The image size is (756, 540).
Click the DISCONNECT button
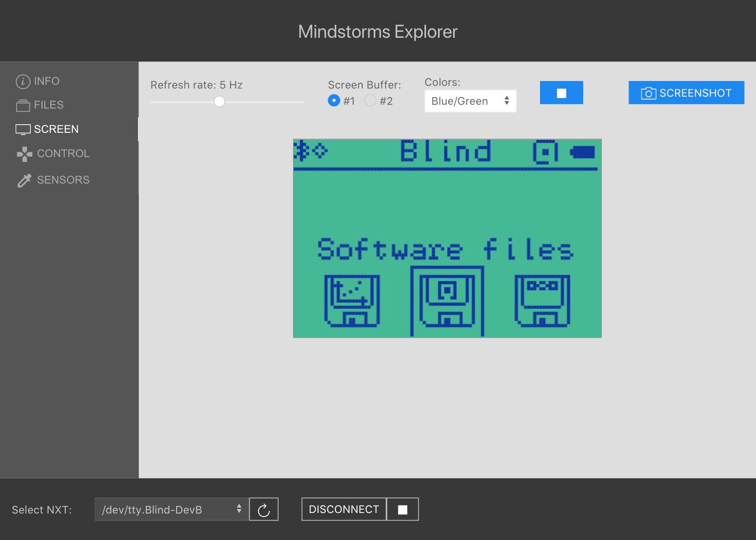344,509
